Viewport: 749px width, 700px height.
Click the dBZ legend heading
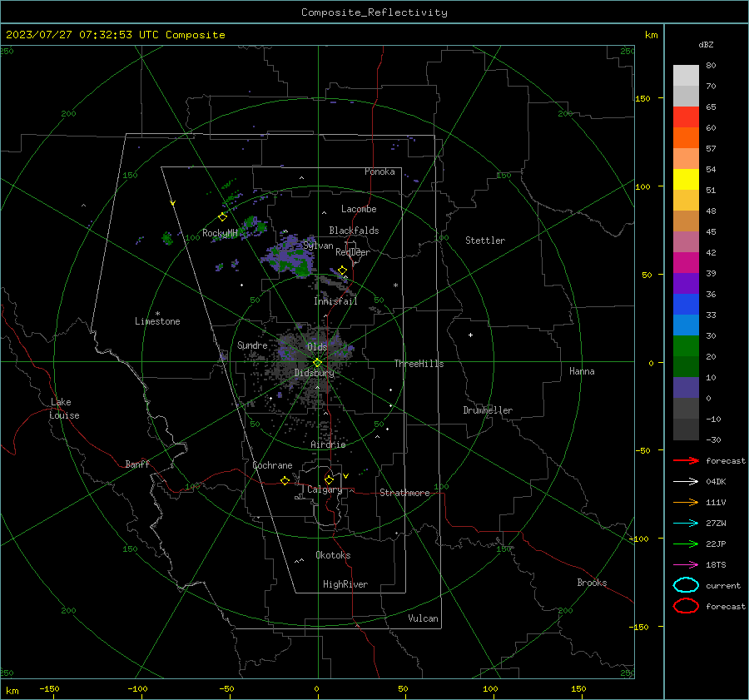[706, 45]
